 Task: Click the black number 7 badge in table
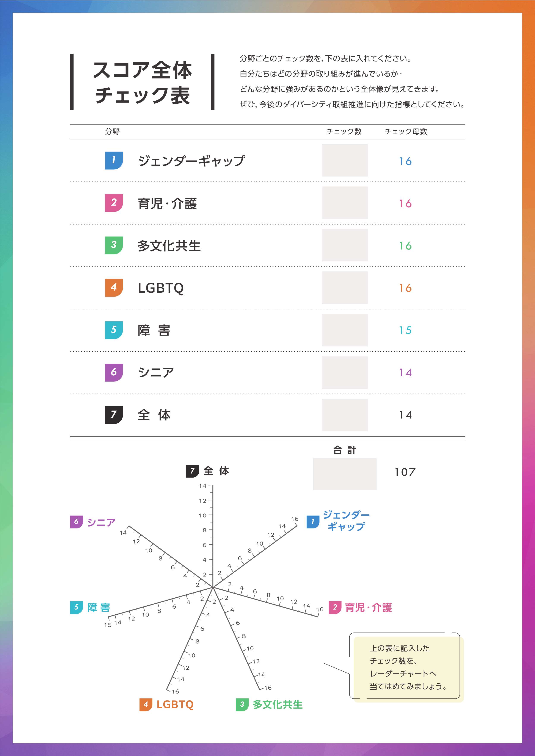click(114, 415)
